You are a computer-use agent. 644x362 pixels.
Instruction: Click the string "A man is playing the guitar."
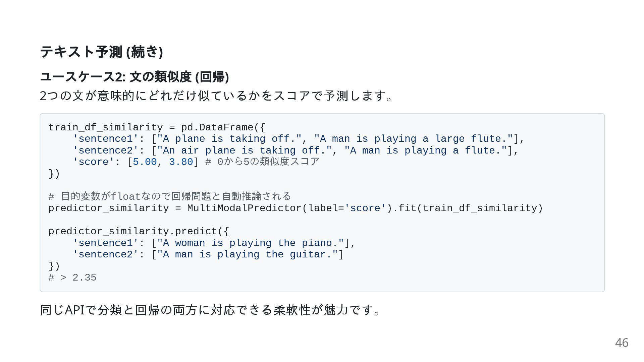coord(248,254)
